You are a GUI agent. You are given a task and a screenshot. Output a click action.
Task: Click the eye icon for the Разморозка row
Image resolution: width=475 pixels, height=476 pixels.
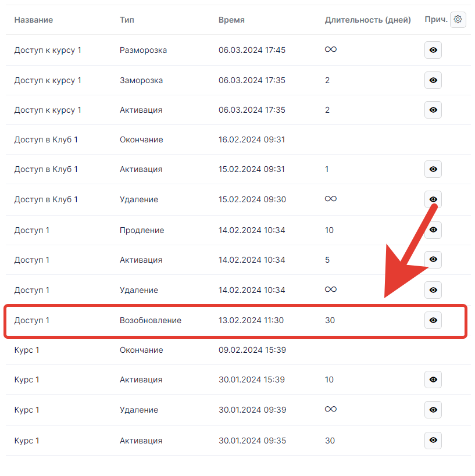click(x=433, y=50)
